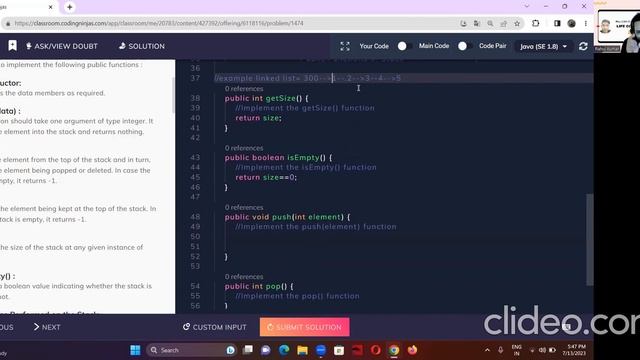Click the address bar URL
The image size is (640, 360).
click(x=159, y=23)
